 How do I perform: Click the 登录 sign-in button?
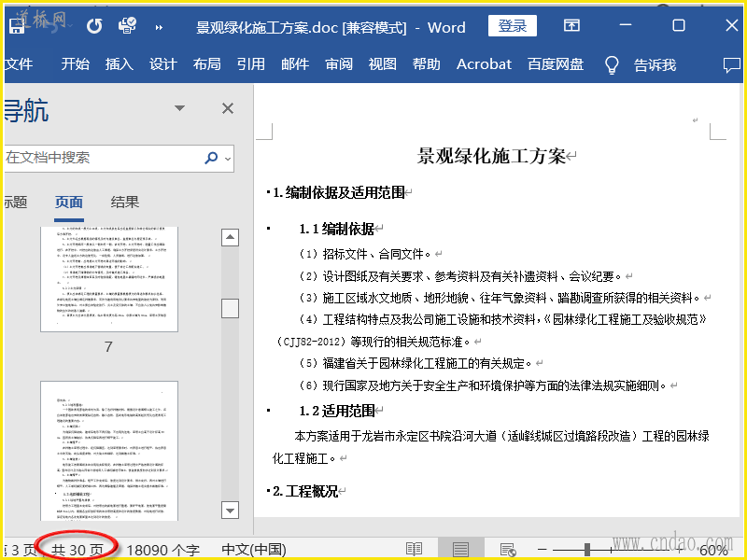[x=512, y=26]
